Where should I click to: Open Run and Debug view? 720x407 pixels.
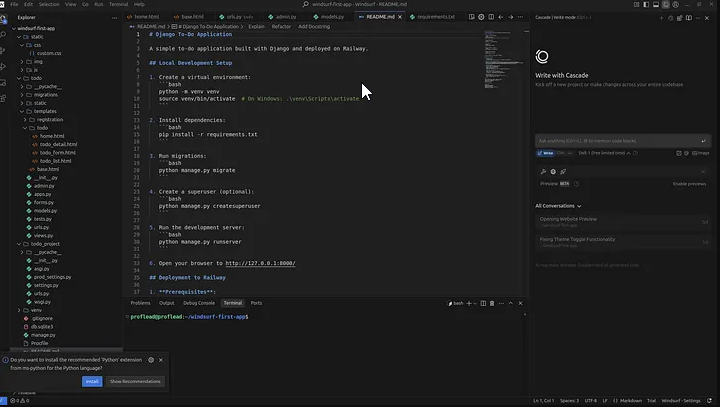click(3, 67)
